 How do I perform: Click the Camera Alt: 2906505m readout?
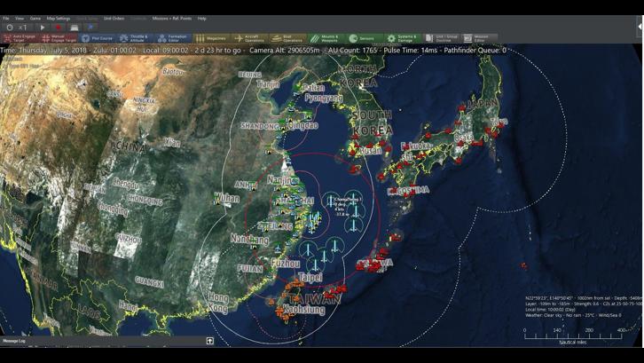click(x=285, y=51)
